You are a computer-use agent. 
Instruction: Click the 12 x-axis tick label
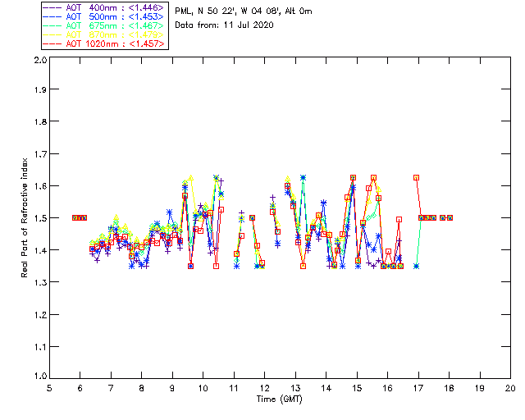coord(264,388)
